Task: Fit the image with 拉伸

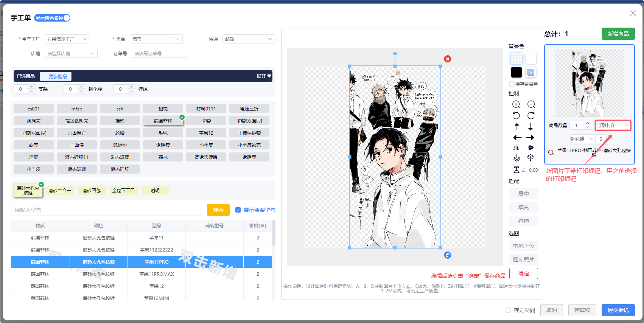Action: [524, 221]
